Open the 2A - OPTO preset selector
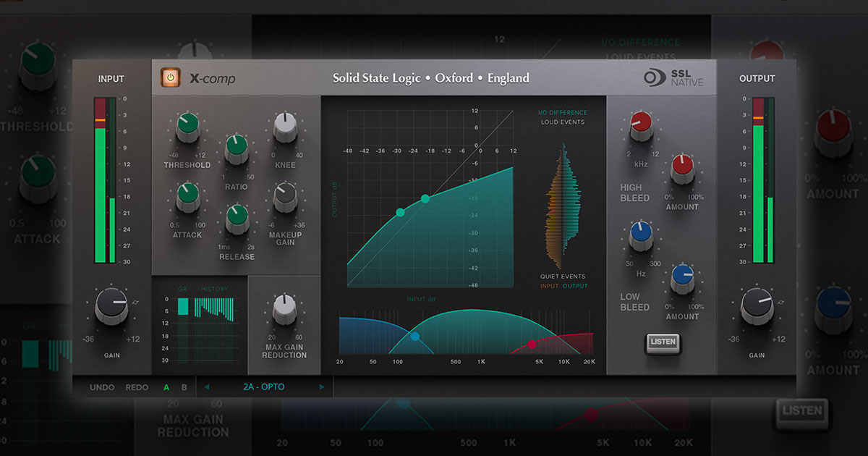The image size is (868, 456). tap(265, 387)
